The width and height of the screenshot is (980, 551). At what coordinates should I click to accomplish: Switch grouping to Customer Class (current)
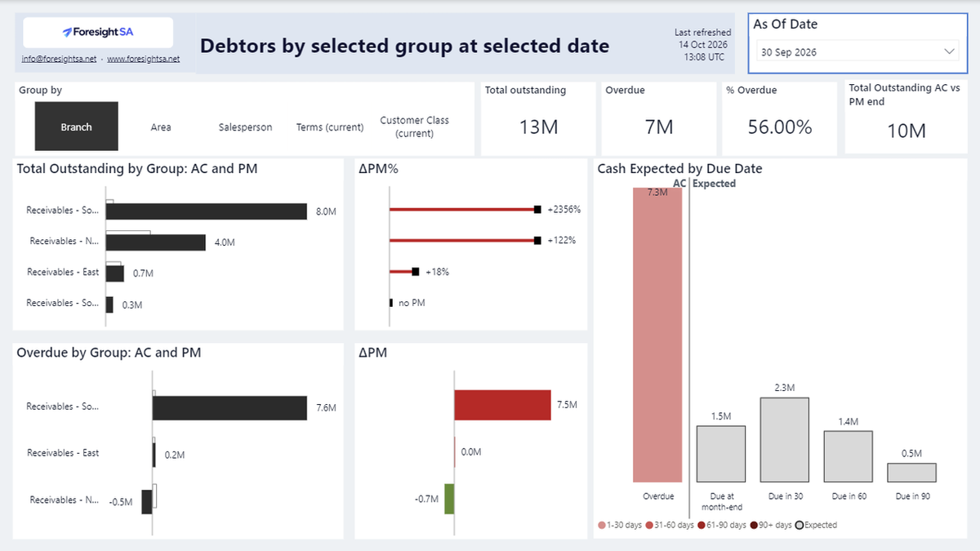[x=414, y=127]
